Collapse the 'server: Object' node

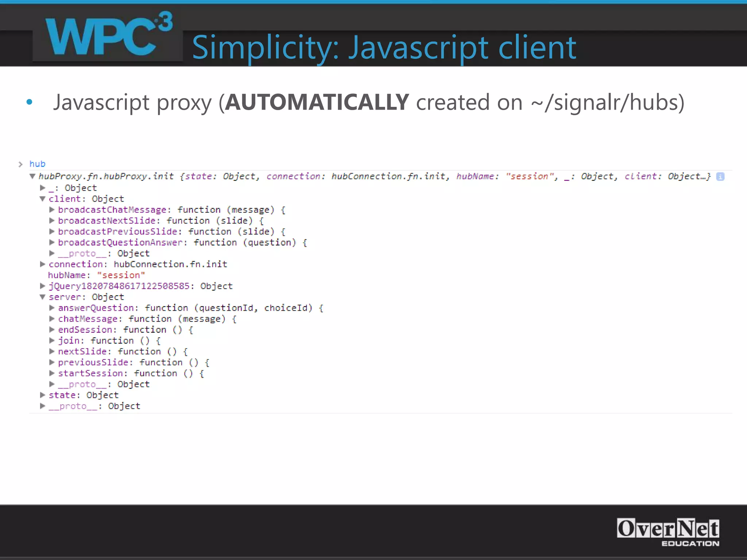click(42, 297)
